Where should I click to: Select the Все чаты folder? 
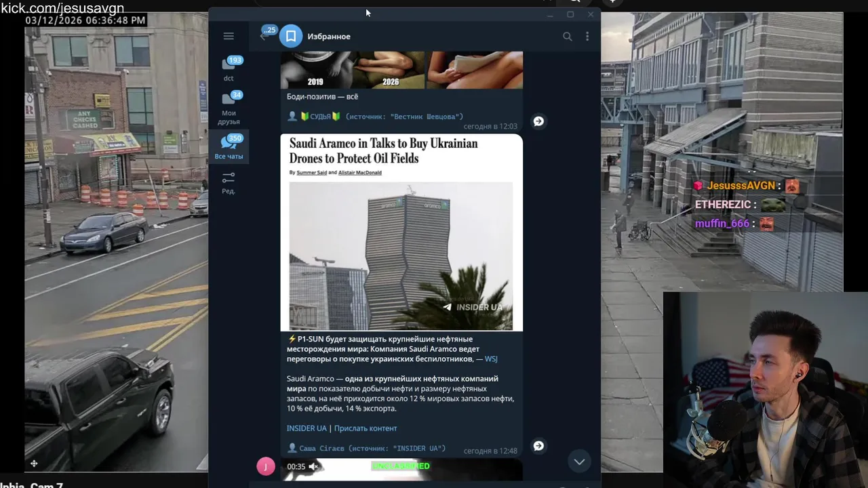point(229,148)
